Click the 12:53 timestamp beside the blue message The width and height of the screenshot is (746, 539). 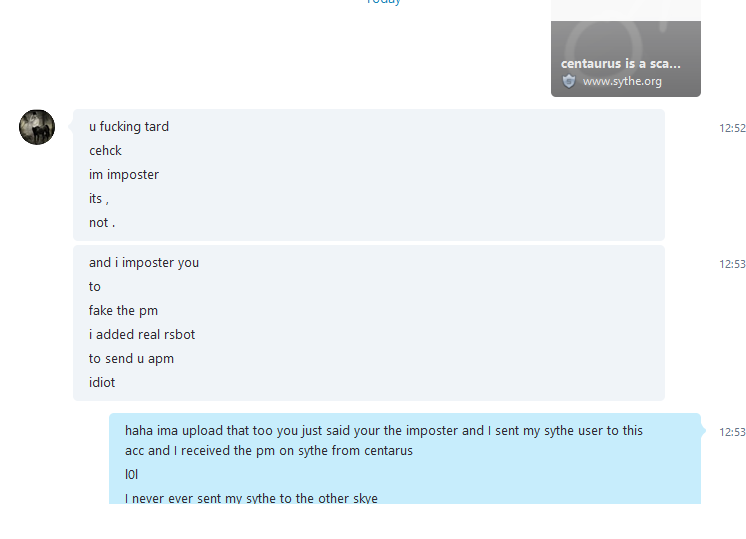click(x=732, y=432)
